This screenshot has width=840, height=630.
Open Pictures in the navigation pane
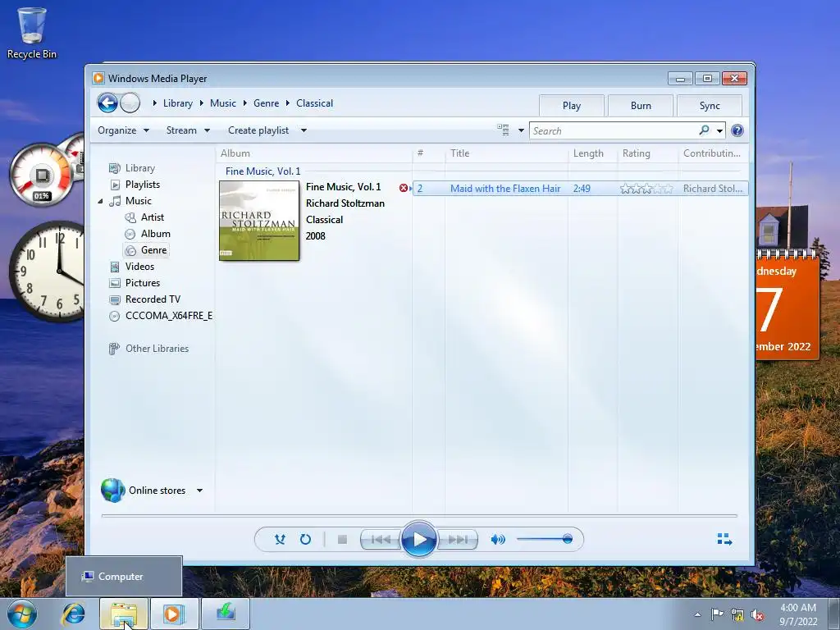tap(143, 283)
